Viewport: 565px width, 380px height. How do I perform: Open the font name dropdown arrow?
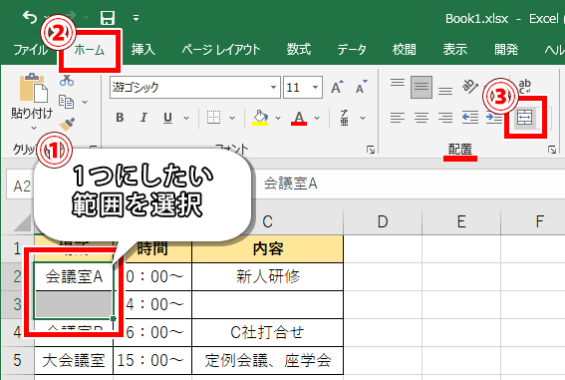[x=273, y=87]
